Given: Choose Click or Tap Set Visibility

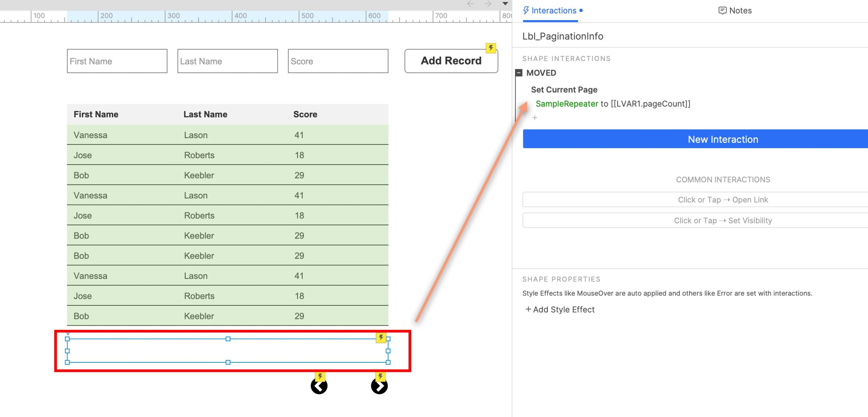Looking at the screenshot, I should tap(695, 221).
